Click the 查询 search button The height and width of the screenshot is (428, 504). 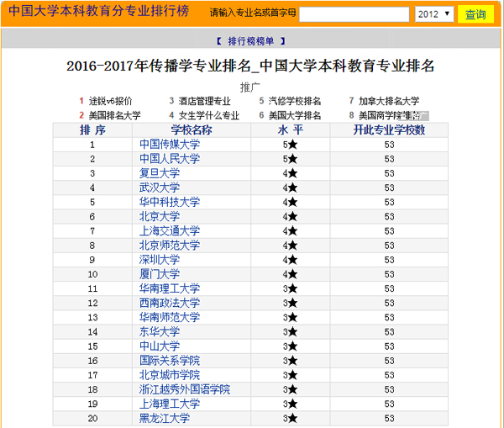[475, 14]
